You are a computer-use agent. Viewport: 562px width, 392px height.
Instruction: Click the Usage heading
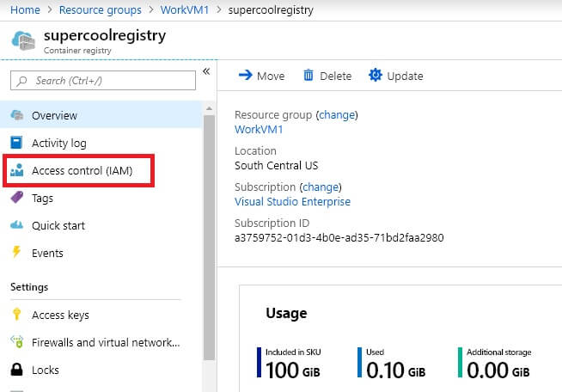pos(286,313)
